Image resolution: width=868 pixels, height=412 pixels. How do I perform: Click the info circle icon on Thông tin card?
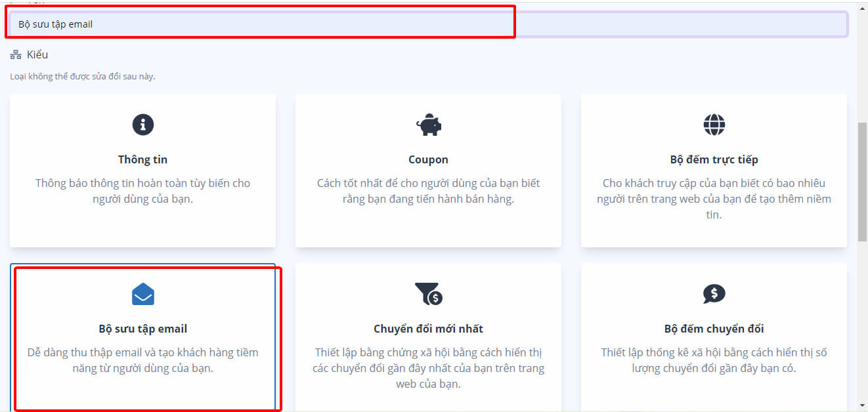pos(142,124)
